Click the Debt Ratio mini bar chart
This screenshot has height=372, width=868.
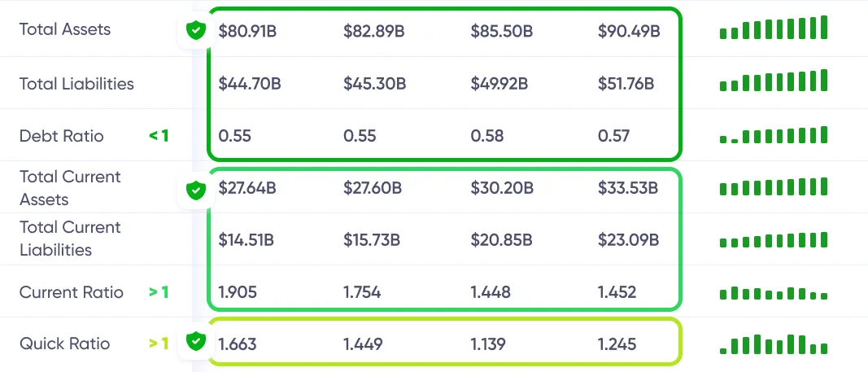point(773,135)
